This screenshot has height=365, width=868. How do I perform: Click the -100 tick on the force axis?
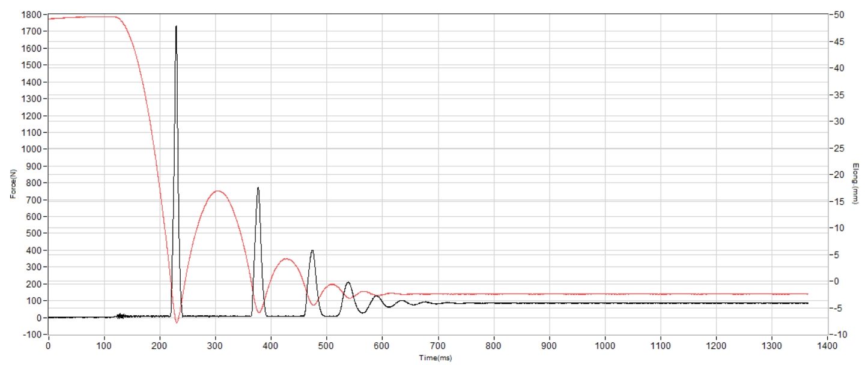(x=33, y=334)
